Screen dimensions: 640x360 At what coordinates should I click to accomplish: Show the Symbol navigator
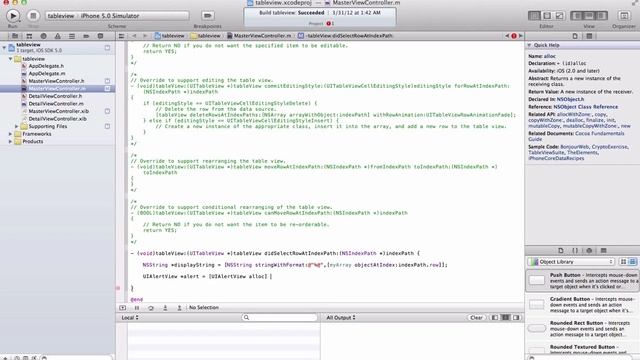[29, 36]
